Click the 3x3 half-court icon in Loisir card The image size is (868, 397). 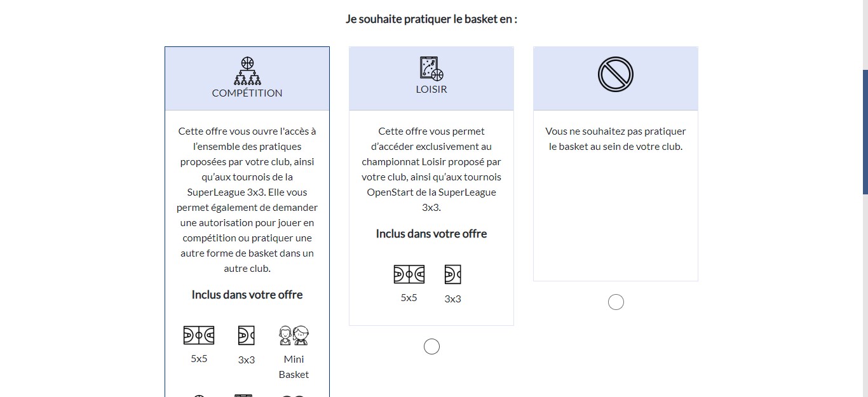point(452,274)
